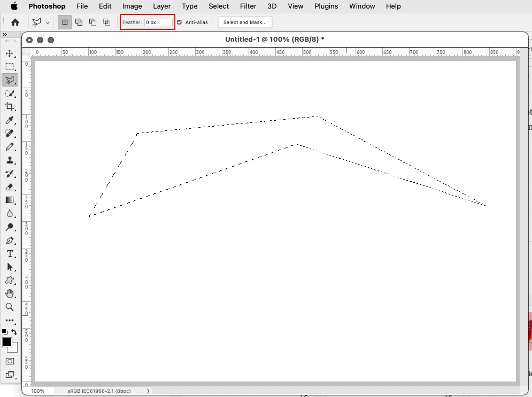The image size is (532, 397).
Task: Select the Quick Selection tool
Action: [10, 93]
